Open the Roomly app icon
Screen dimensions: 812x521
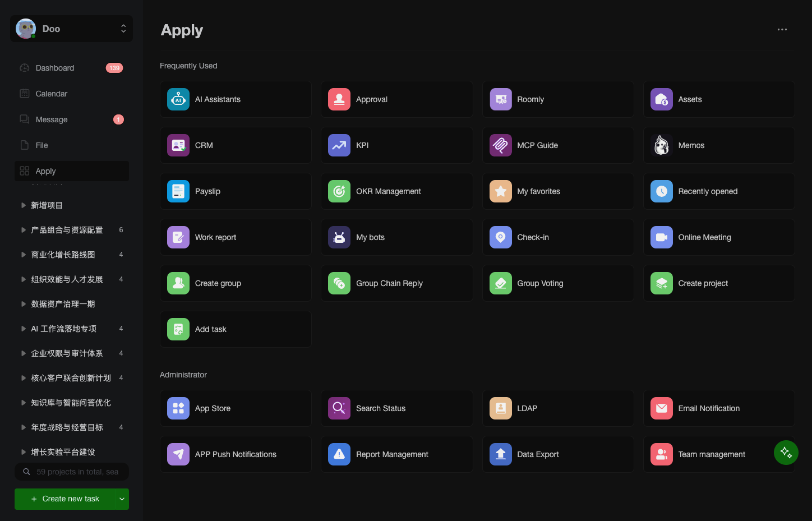501,99
